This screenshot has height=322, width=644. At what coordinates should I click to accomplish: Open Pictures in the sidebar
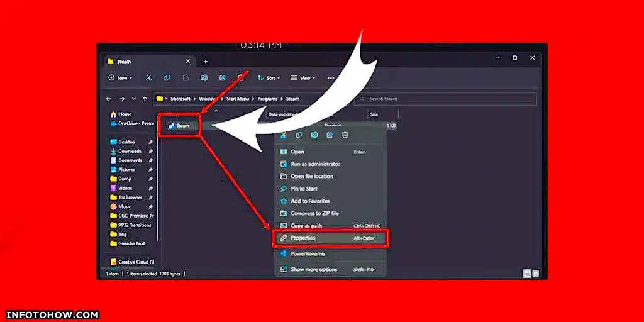123,170
